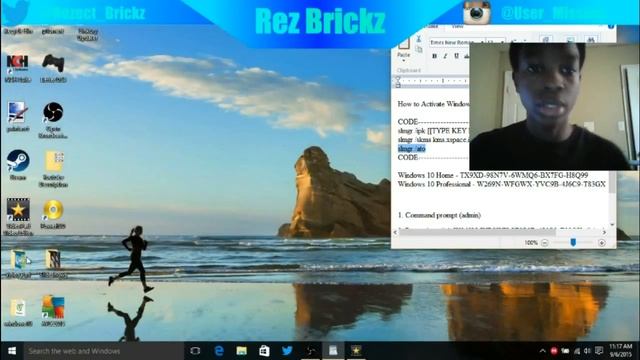Viewport: 640px width, 360px height.
Task: Click the highlighted 'slmgr /ato' line
Action: [x=411, y=149]
